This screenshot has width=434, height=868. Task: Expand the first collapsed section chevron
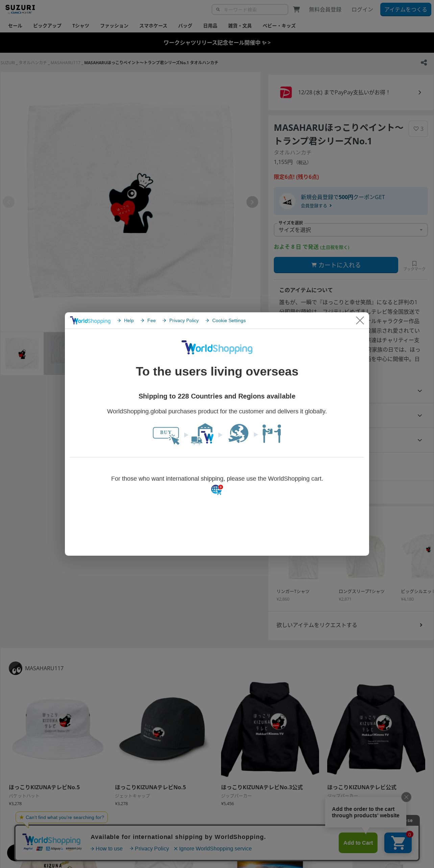420,391
